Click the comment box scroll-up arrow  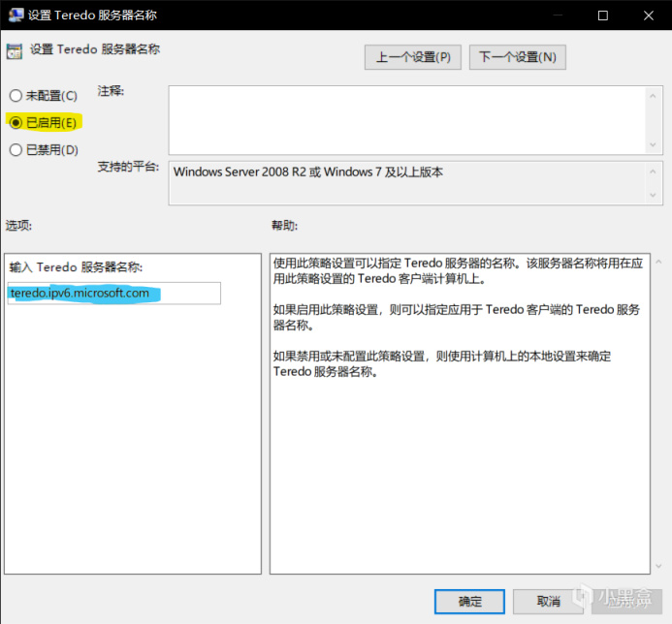coord(653,96)
